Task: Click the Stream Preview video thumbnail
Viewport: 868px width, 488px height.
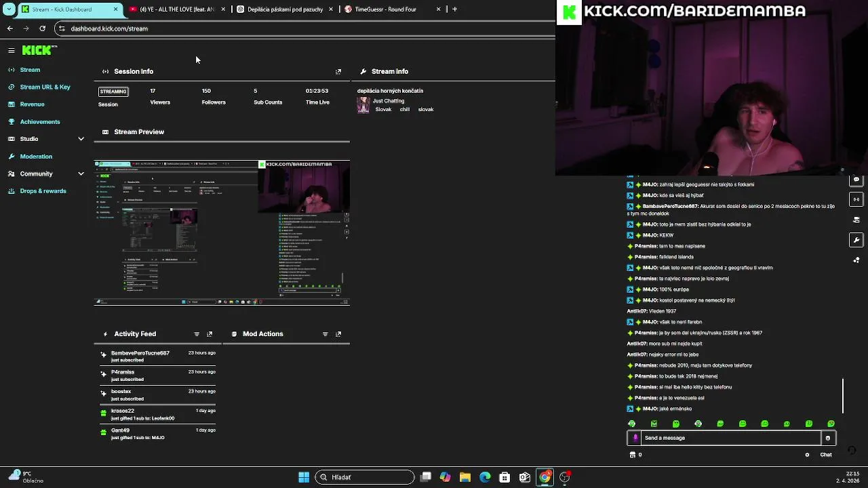Action: (x=222, y=232)
